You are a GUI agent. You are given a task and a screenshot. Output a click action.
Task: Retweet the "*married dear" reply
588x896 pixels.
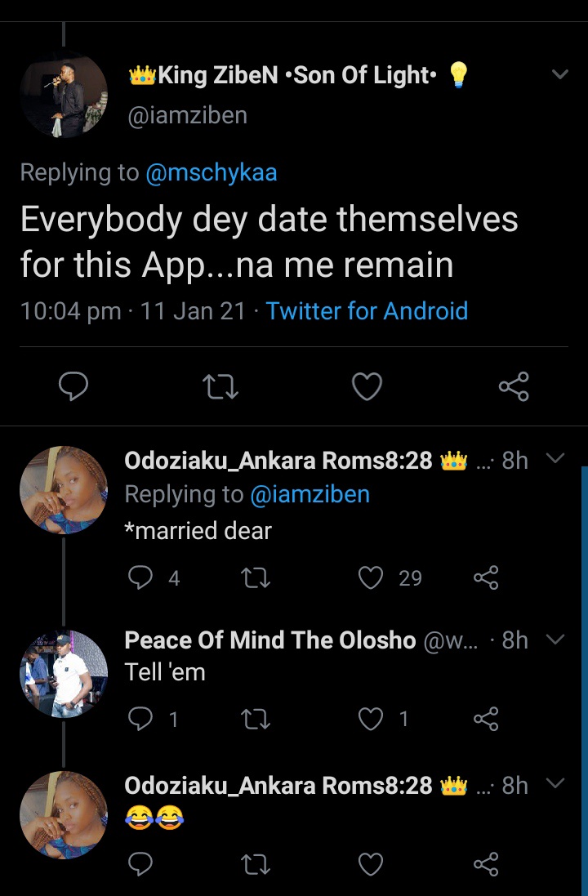point(256,578)
